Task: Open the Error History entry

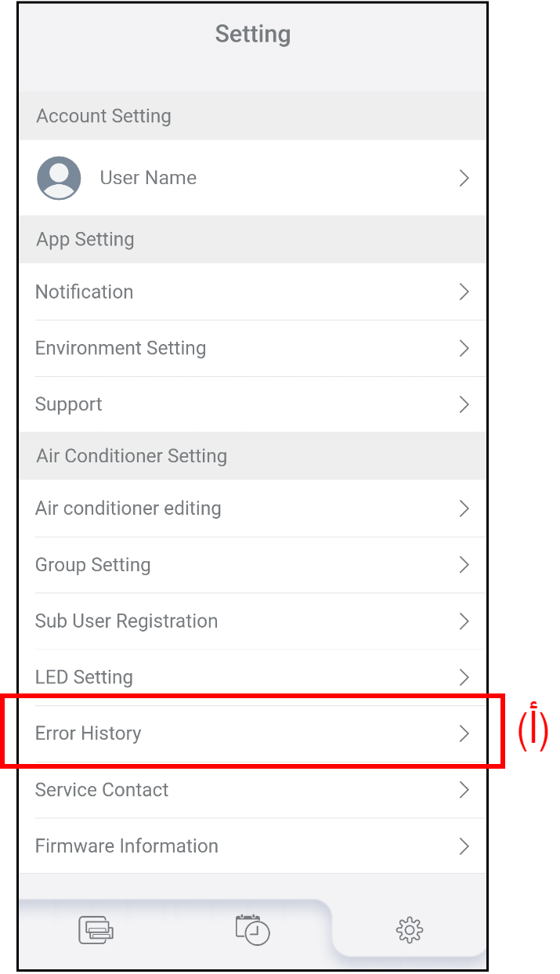Action: (89, 733)
